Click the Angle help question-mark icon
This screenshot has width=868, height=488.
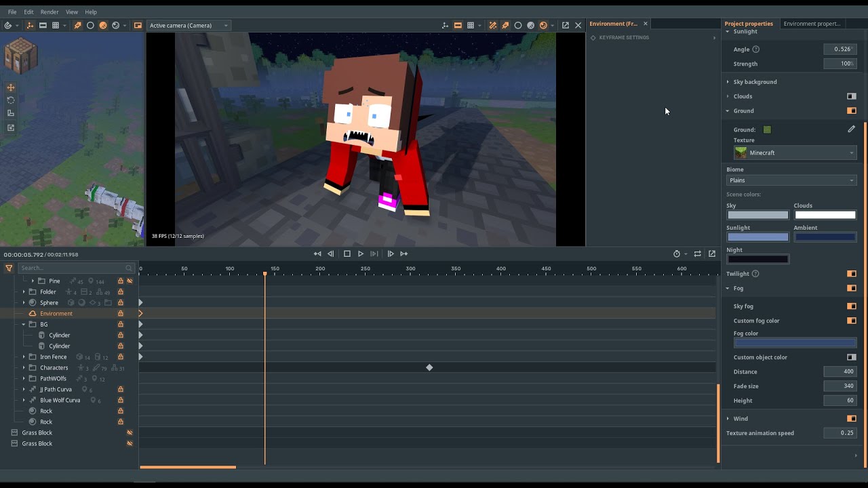[x=756, y=49]
